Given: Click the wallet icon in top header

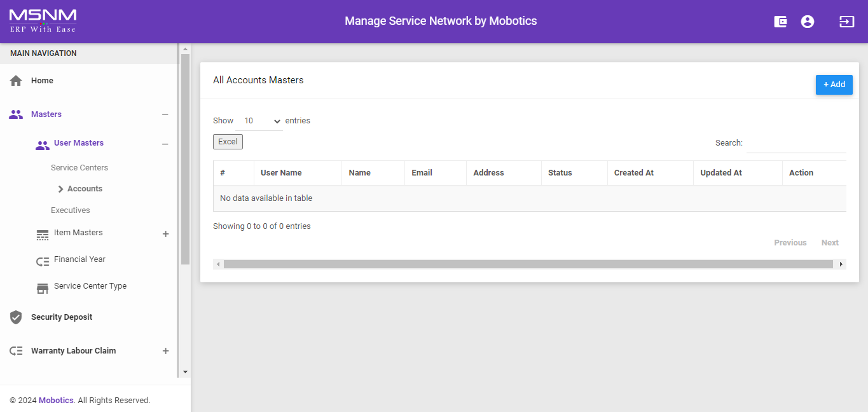Looking at the screenshot, I should (x=780, y=22).
